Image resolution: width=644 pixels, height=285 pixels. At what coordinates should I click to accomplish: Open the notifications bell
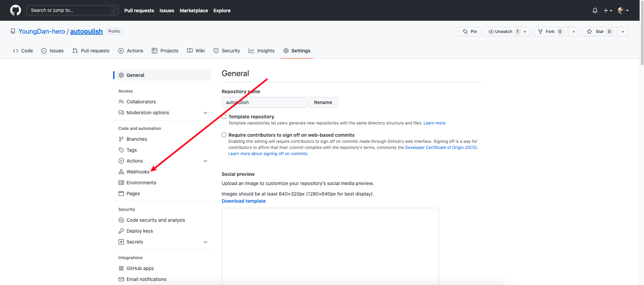coord(595,11)
